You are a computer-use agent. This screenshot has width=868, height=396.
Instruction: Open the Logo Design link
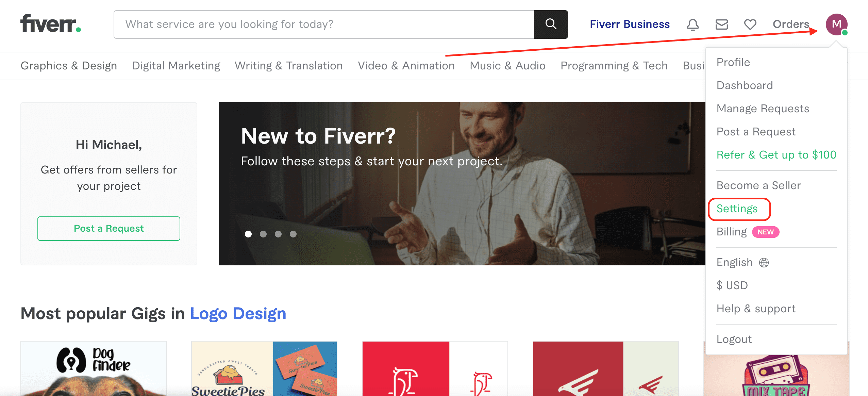pyautogui.click(x=238, y=313)
